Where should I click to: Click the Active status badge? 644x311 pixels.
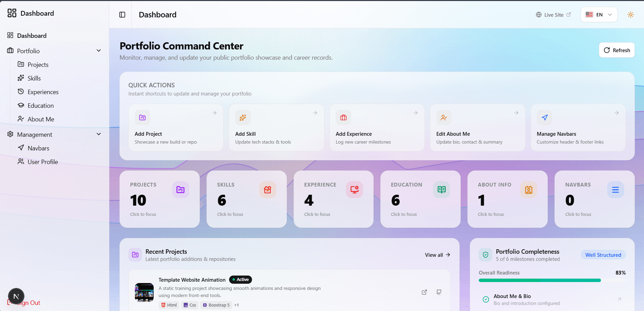tap(240, 280)
